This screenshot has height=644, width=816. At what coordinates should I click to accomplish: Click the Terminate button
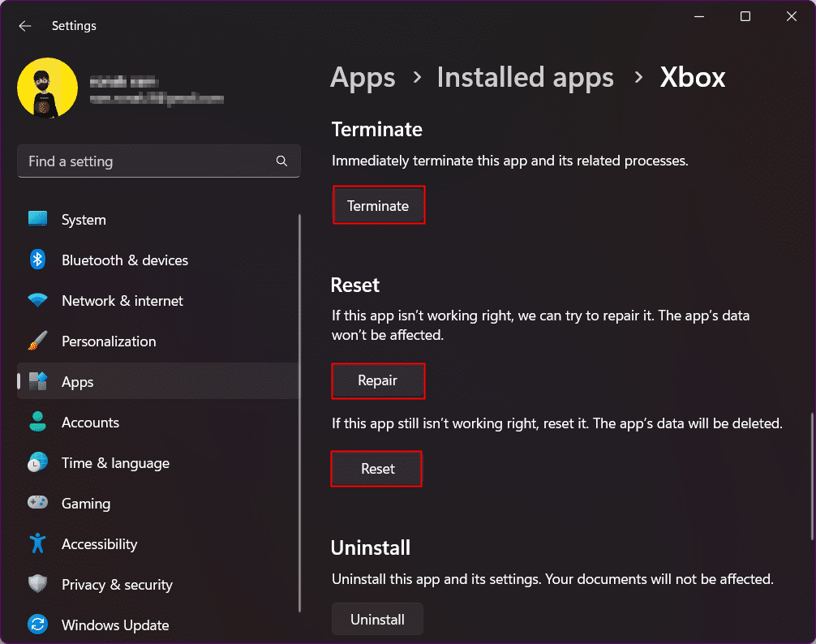point(378,205)
